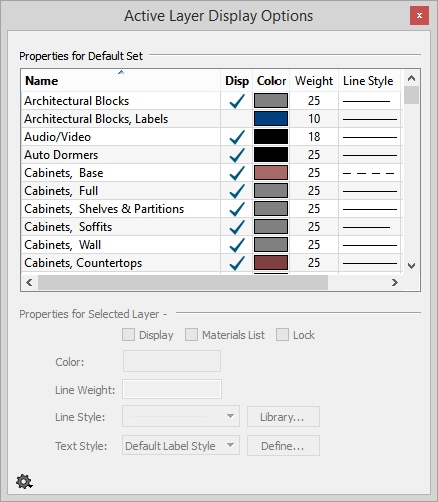
Task: Check the Lock checkbox
Action: (282, 335)
